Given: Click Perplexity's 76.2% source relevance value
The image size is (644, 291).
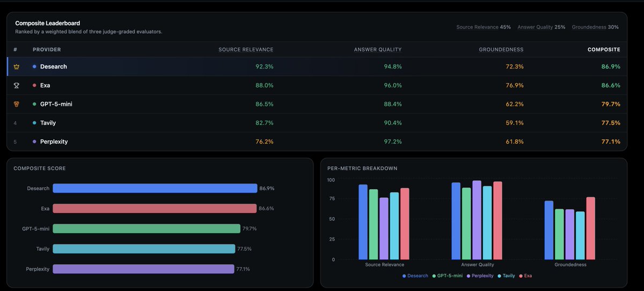Looking at the screenshot, I should 265,141.
